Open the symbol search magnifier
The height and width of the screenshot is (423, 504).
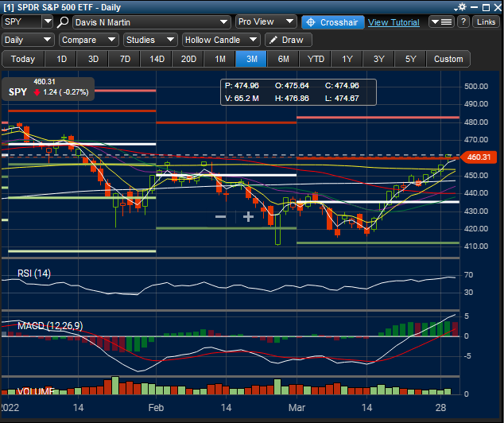[x=63, y=22]
